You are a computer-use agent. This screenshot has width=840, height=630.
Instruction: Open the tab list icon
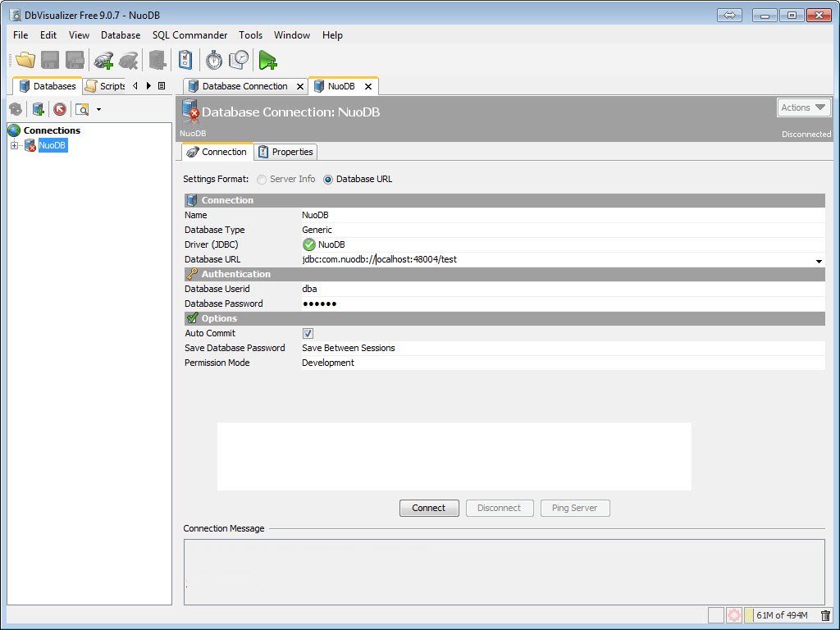point(162,85)
